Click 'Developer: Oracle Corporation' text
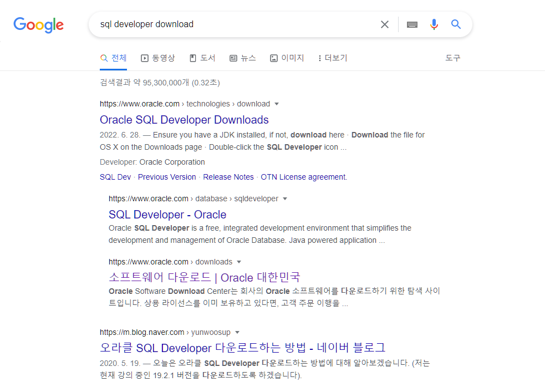545x392 pixels. (152, 162)
